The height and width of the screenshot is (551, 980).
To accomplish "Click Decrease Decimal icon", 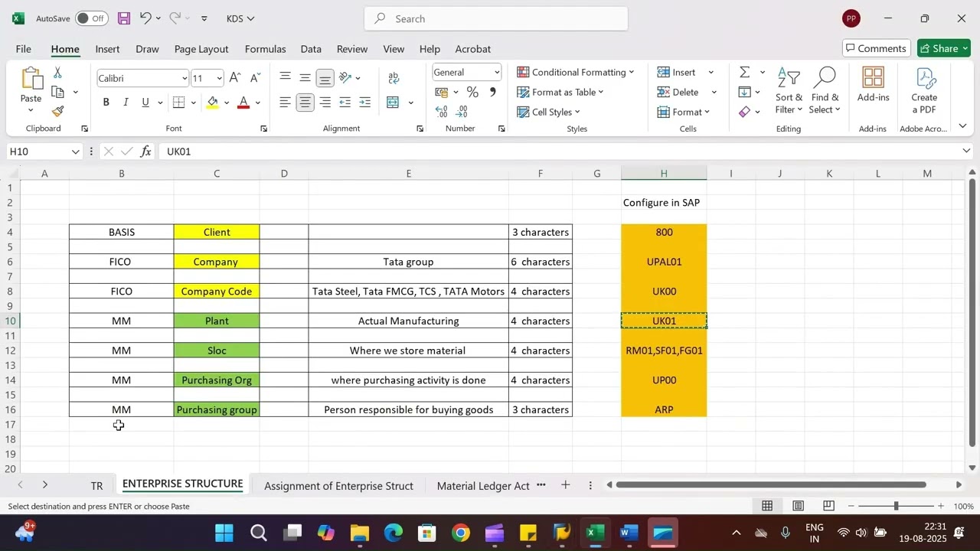I will (x=462, y=112).
